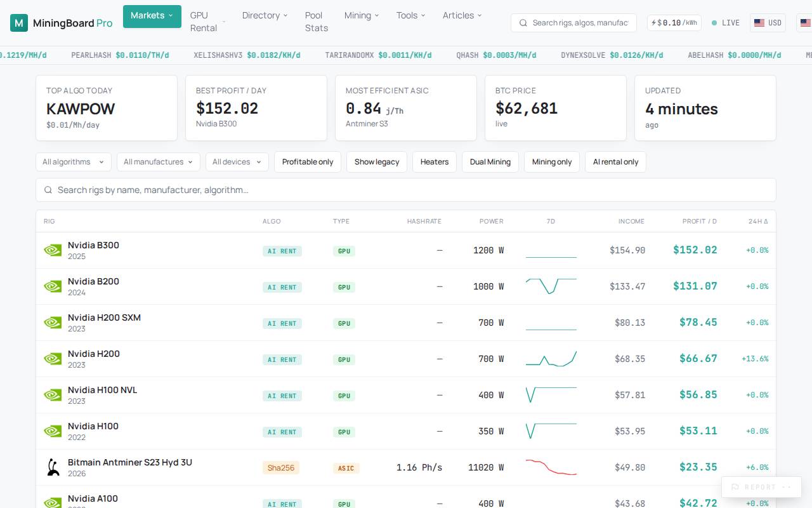This screenshot has height=508, width=812.
Task: Click the $0.10/kWh electricity price button
Action: (674, 23)
